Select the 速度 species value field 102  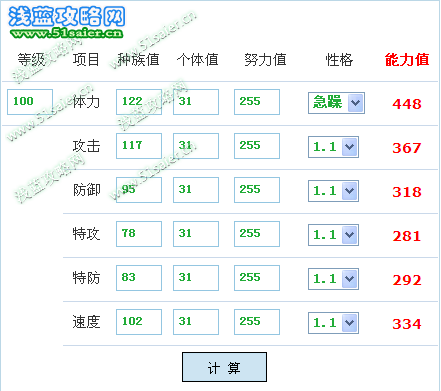(x=139, y=322)
